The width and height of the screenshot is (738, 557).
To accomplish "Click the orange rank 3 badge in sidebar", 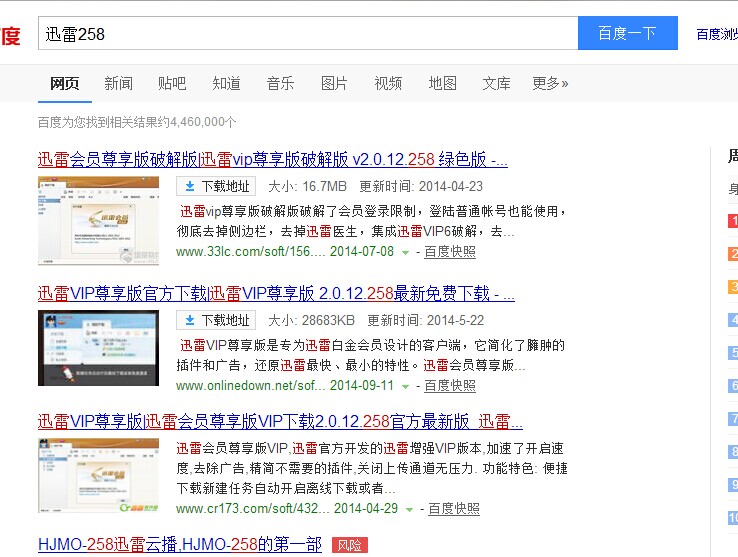I will pos(733,287).
